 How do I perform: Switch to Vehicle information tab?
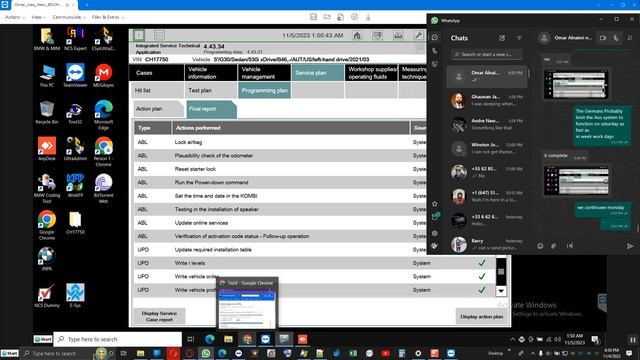tap(211, 73)
